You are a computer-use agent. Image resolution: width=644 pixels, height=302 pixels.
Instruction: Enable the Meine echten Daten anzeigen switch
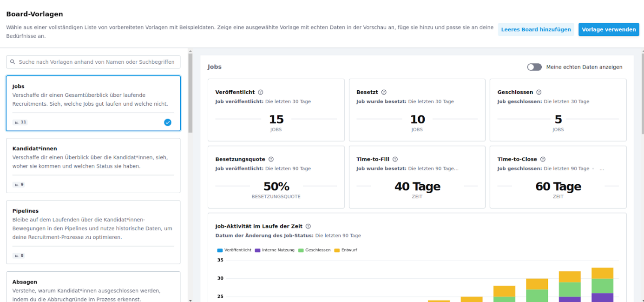(x=534, y=67)
